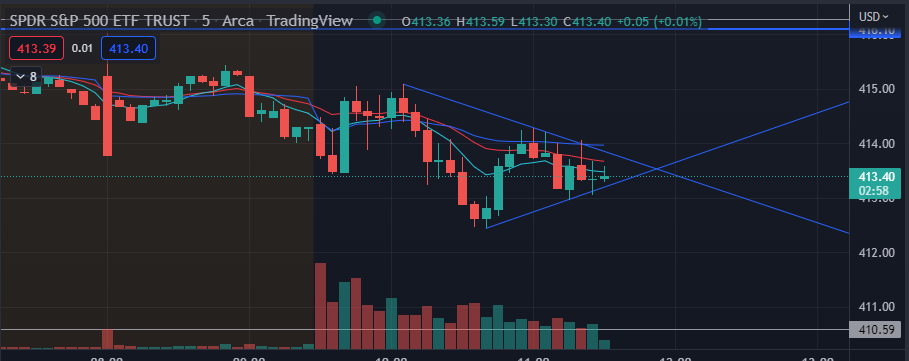Click the green market status dot
Image resolution: width=909 pixels, height=361 pixels.
click(377, 21)
